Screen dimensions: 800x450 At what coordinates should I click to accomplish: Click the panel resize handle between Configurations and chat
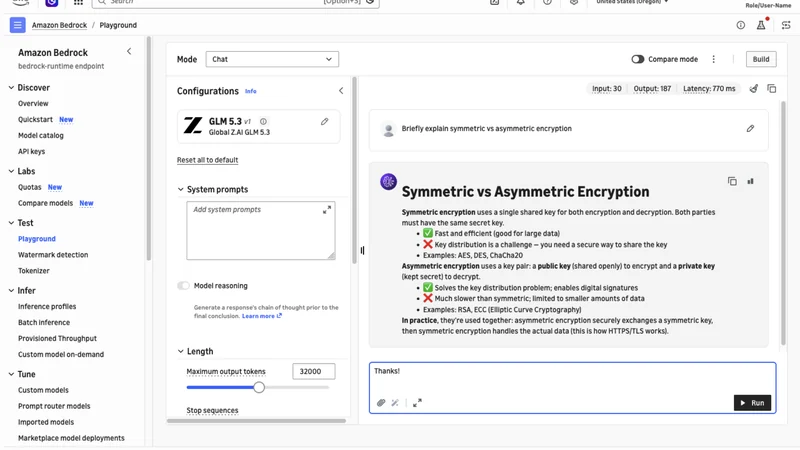click(362, 251)
